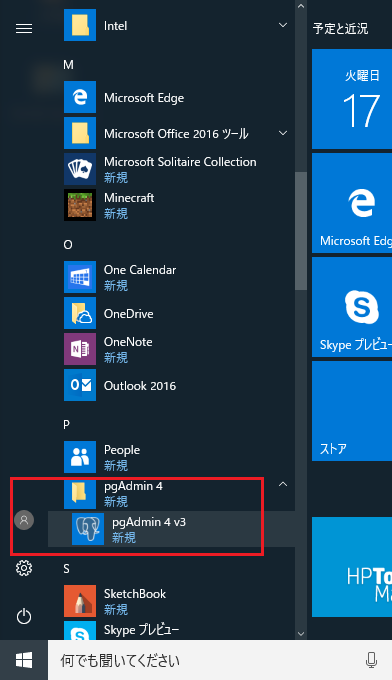Open the HP tile at bottom right
Image resolution: width=392 pixels, height=680 pixels.
click(x=352, y=567)
